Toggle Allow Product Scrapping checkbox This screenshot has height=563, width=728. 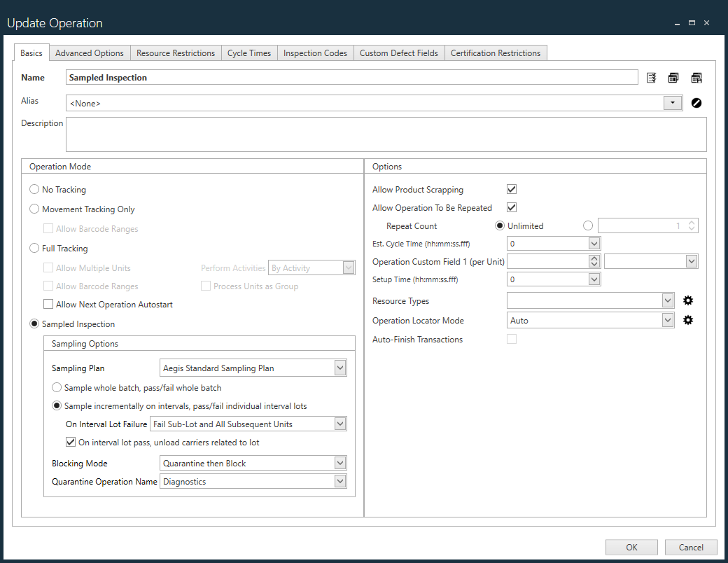click(512, 189)
